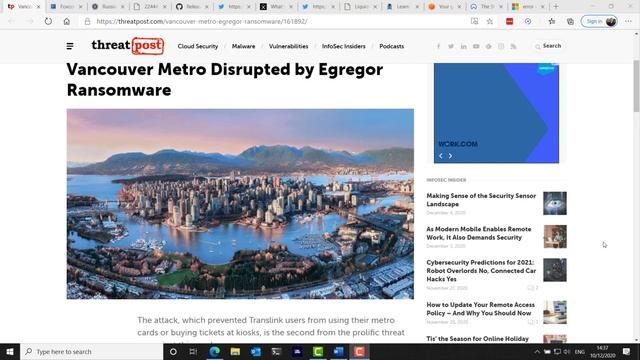Open Threatpost's Facebook page icon

438,47
